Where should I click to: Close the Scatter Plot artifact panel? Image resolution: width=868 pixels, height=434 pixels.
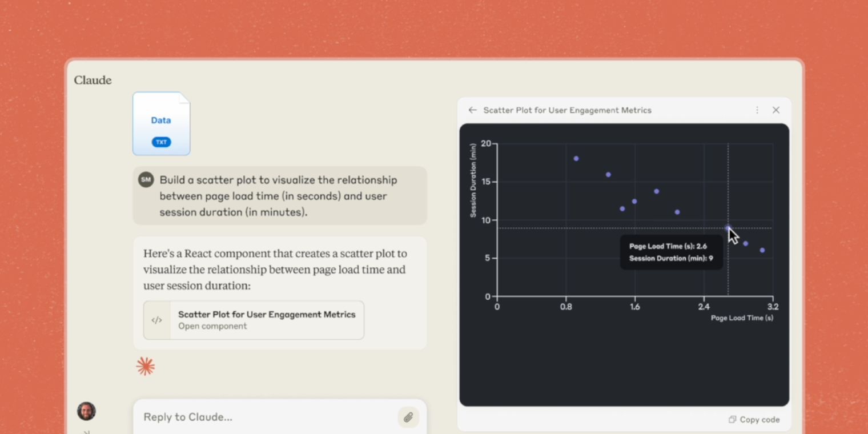click(775, 110)
